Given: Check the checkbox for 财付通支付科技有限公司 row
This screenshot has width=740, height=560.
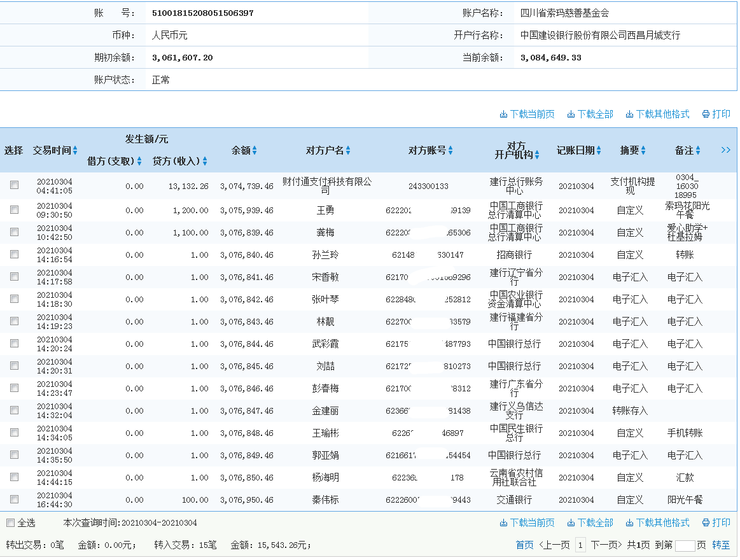Looking at the screenshot, I should (x=14, y=185).
